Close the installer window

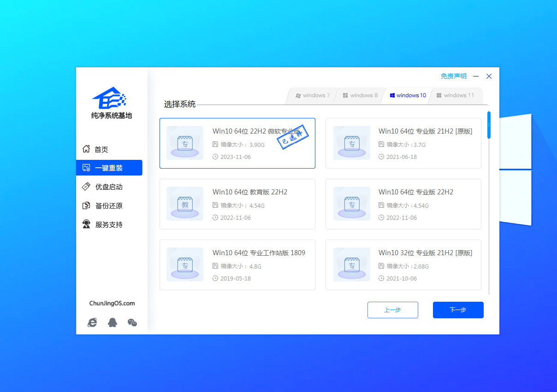click(489, 76)
